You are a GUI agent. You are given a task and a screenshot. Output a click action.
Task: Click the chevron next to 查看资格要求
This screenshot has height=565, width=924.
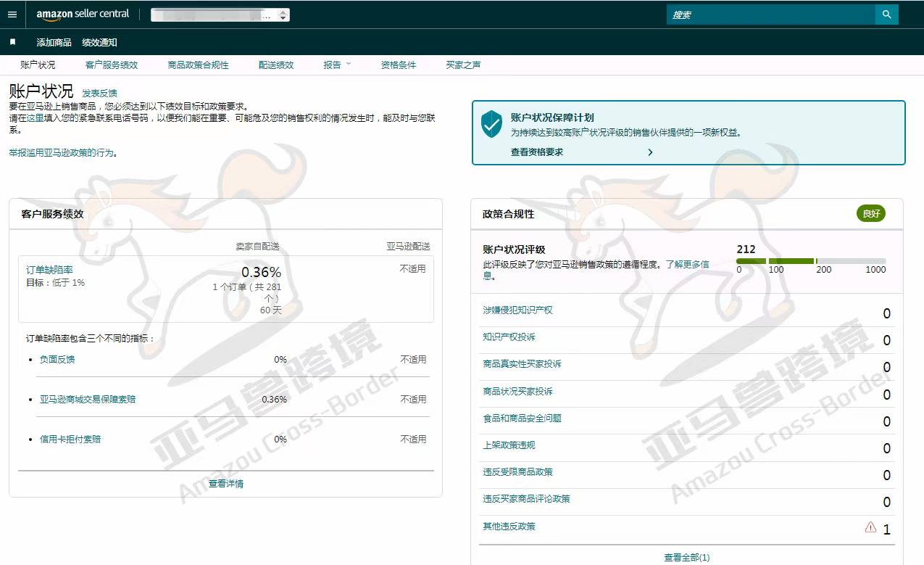650,152
